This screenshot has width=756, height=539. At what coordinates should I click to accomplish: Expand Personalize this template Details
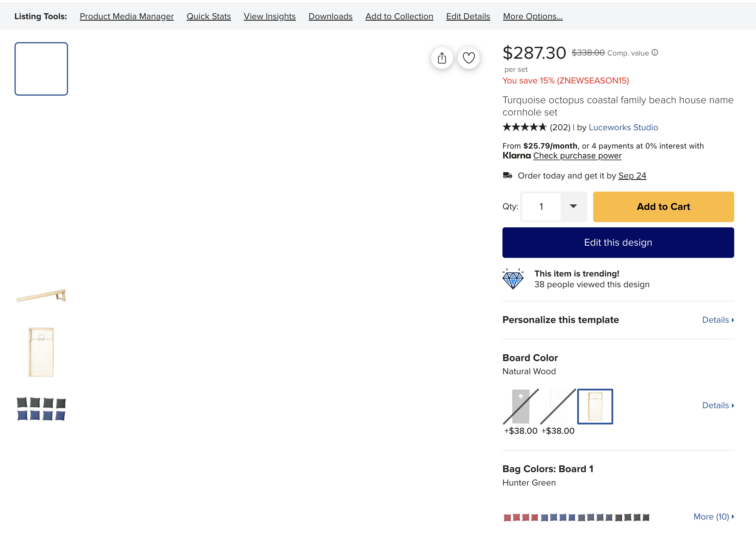(x=718, y=320)
